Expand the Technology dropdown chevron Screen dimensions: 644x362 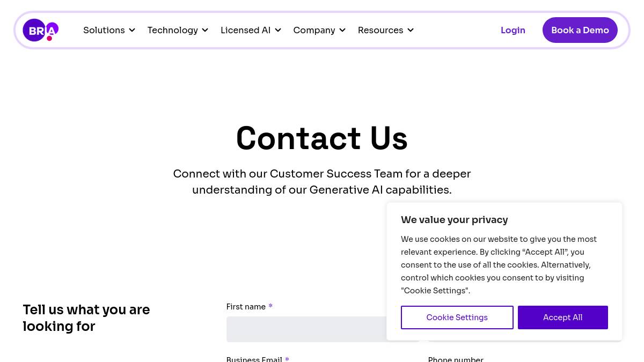click(x=205, y=31)
